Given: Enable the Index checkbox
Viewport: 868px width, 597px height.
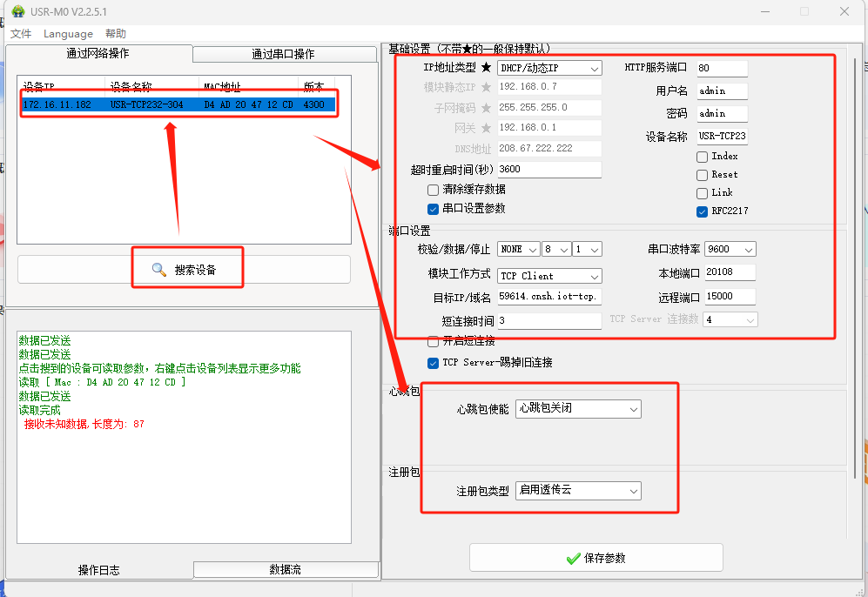Looking at the screenshot, I should pyautogui.click(x=702, y=157).
